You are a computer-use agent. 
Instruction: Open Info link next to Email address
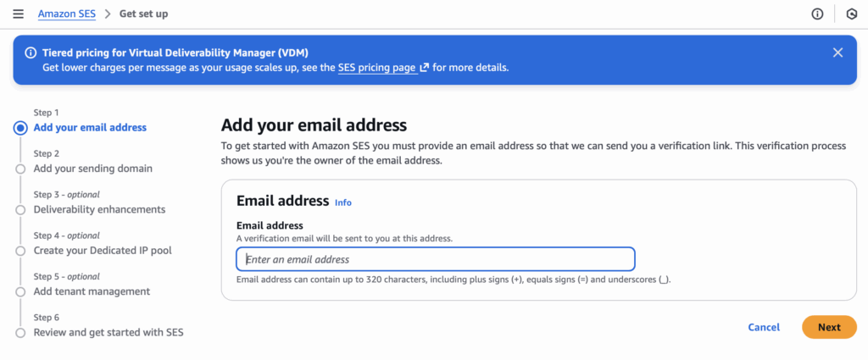pyautogui.click(x=342, y=202)
